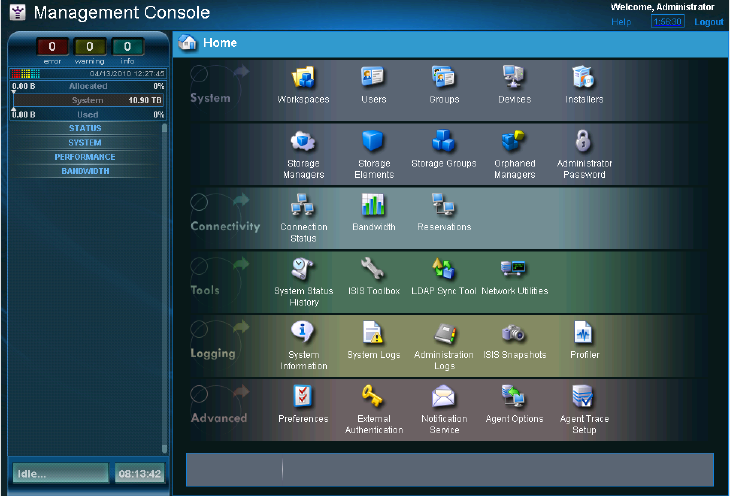This screenshot has width=730, height=496.
Task: Click the colored event indicator strip
Action: pos(25,74)
